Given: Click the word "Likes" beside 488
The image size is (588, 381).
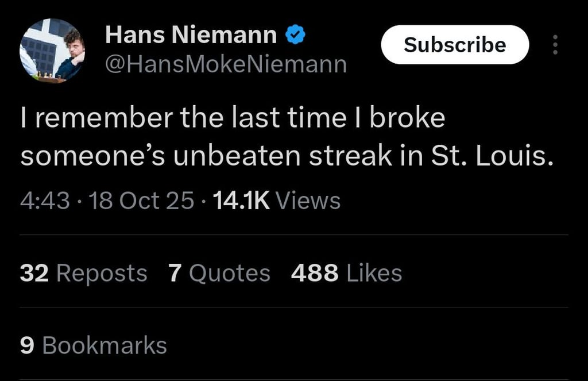Looking at the screenshot, I should pyautogui.click(x=374, y=273).
